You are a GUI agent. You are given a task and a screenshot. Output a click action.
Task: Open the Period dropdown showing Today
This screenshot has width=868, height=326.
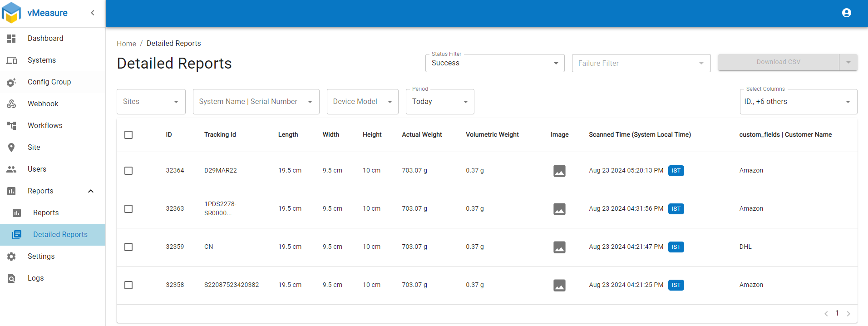coord(439,102)
